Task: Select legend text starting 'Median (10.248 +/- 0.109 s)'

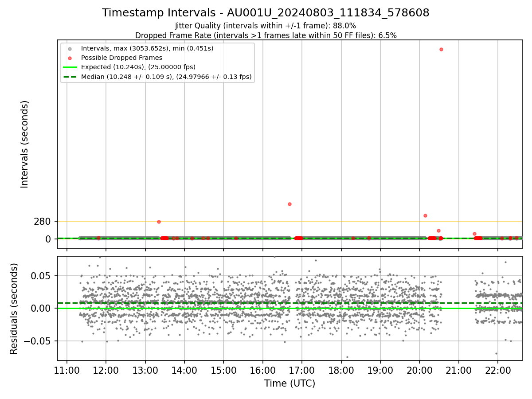Action: [166, 77]
